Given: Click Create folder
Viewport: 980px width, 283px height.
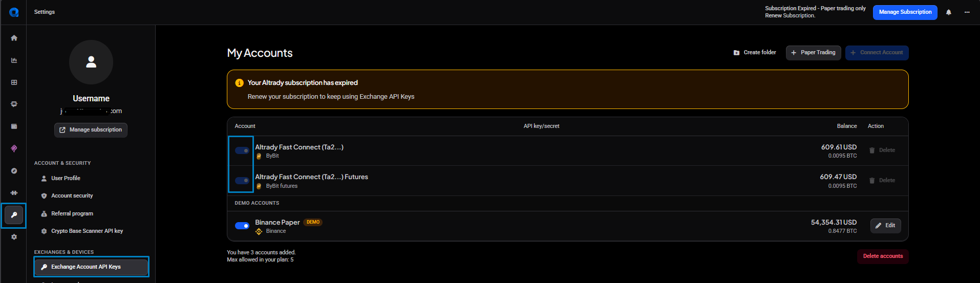Looking at the screenshot, I should (755, 53).
